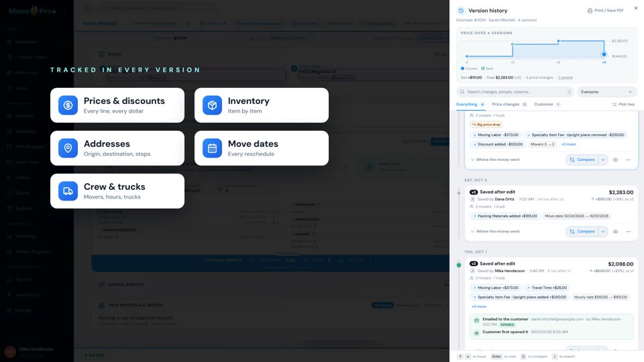Click the Move date 10/24/2026 change chip
The image size is (644, 362).
coord(577,216)
